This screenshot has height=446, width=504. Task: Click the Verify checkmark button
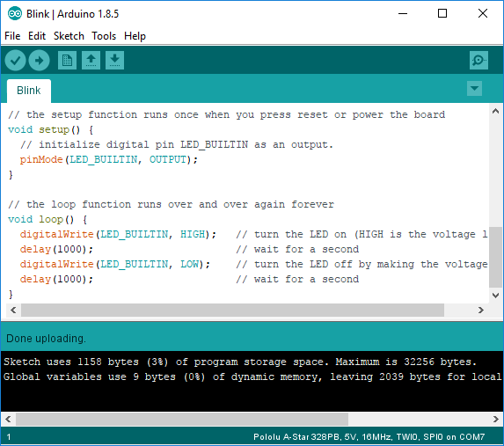(15, 61)
